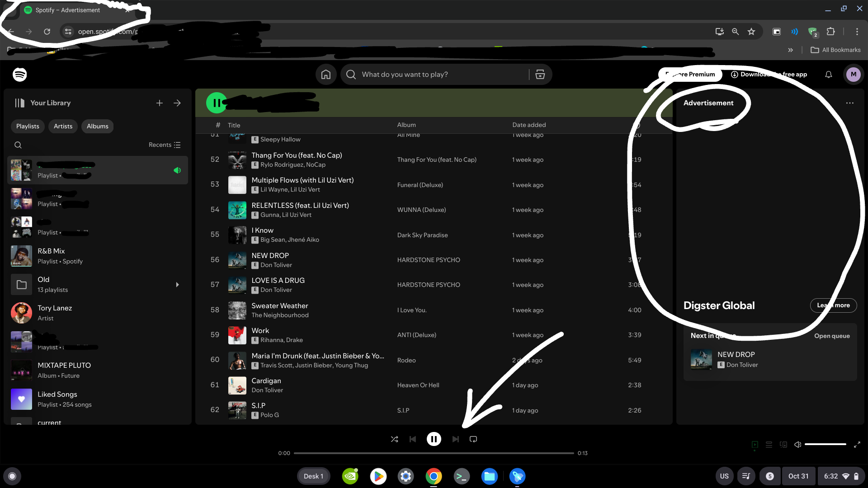Image resolution: width=868 pixels, height=488 pixels.
Task: Click the add to library plus icon
Action: pyautogui.click(x=160, y=103)
